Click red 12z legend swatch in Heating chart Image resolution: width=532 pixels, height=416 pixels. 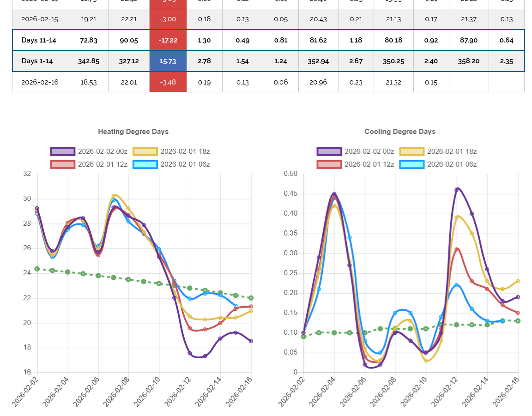[x=62, y=164]
